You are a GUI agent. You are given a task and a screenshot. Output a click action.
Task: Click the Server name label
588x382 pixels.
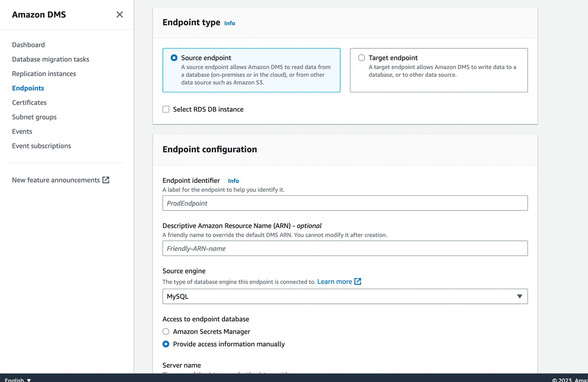tap(182, 365)
